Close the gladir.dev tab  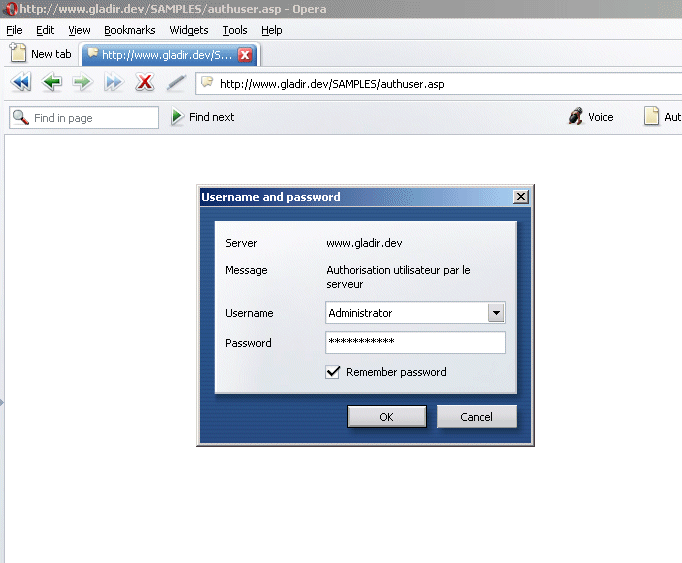point(245,55)
